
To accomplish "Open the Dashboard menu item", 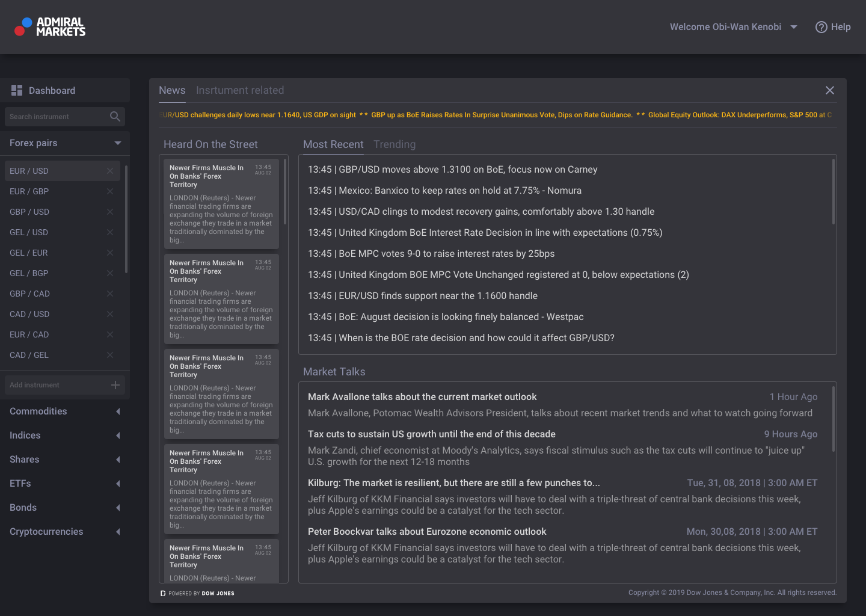I will coord(65,90).
